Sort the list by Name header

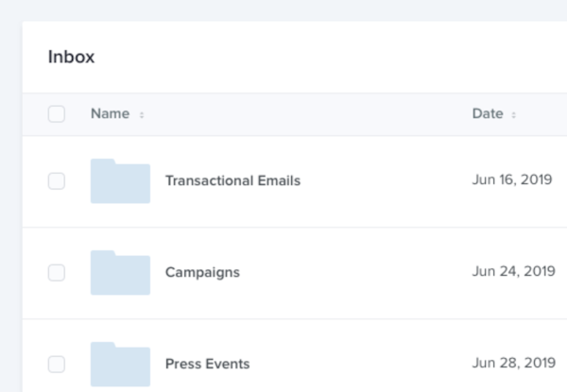click(110, 114)
